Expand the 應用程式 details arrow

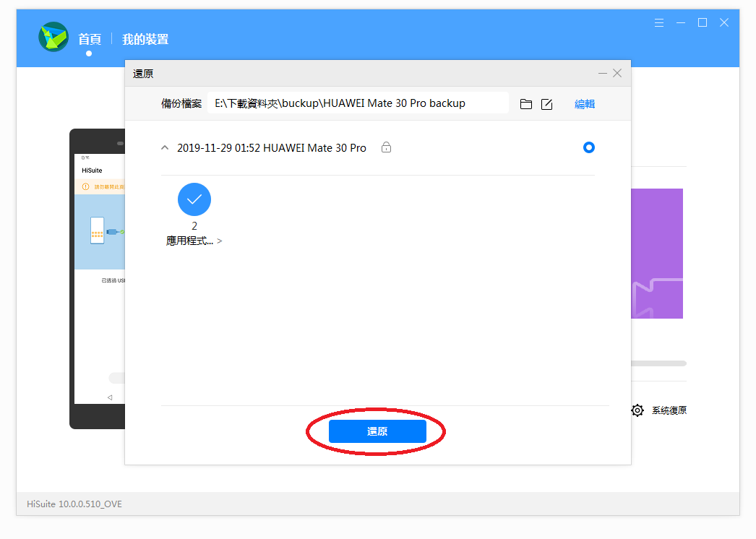220,241
